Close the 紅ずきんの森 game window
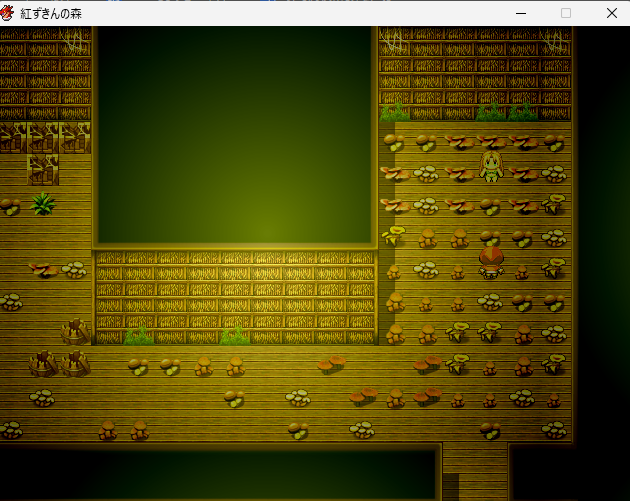The image size is (630, 501). coord(612,13)
